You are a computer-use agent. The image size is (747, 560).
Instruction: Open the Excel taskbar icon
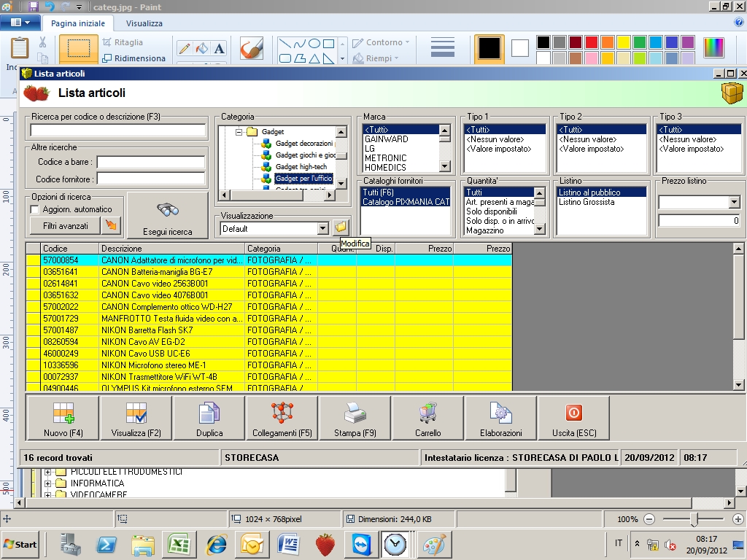179,544
